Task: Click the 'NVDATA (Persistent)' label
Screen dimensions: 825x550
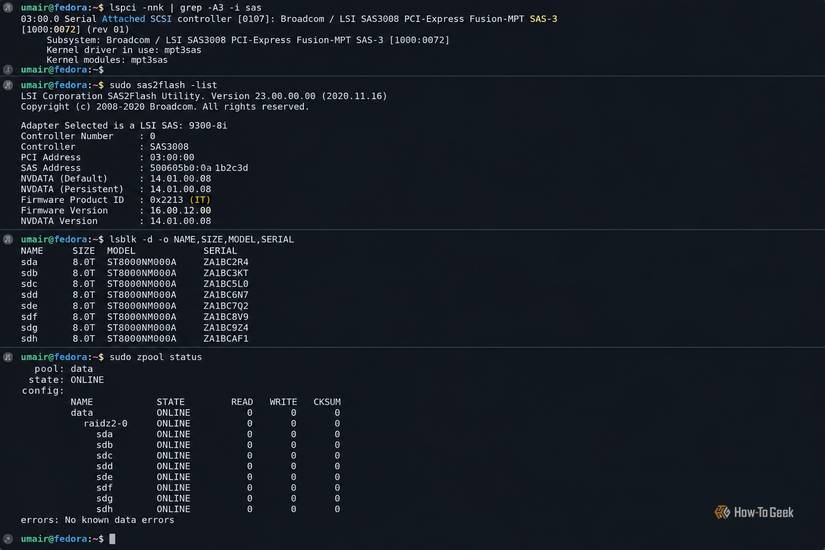Action: tap(72, 189)
